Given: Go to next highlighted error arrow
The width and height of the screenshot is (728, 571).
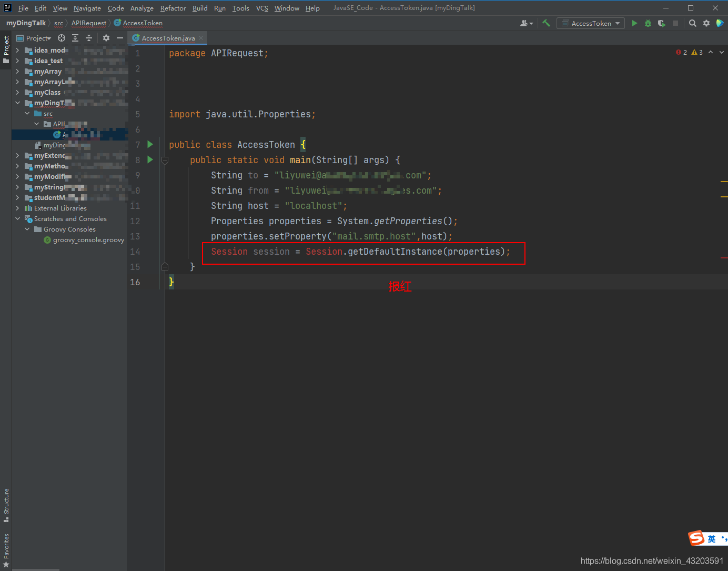Looking at the screenshot, I should pos(722,52).
